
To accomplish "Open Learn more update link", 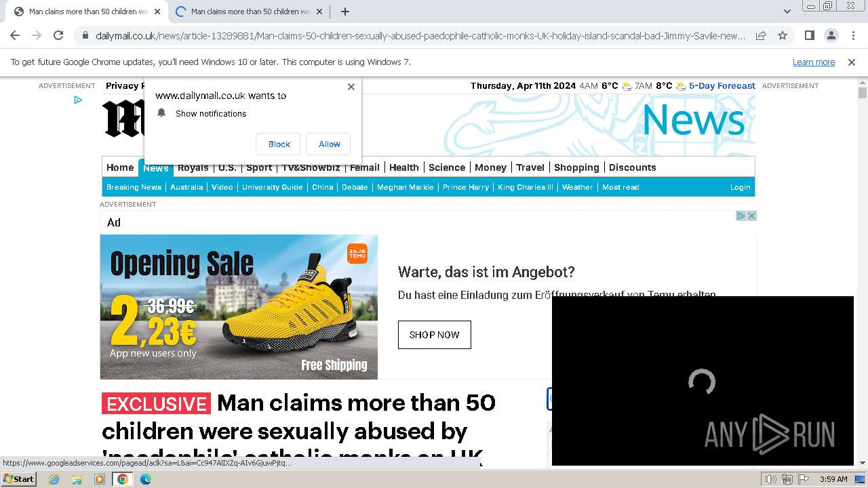I will click(x=814, y=62).
